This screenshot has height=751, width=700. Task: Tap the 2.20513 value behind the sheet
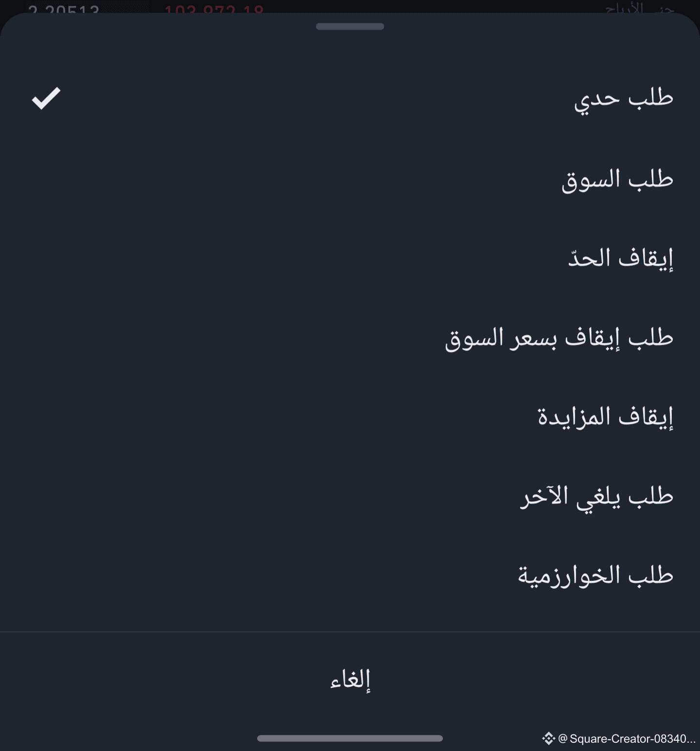(x=64, y=9)
